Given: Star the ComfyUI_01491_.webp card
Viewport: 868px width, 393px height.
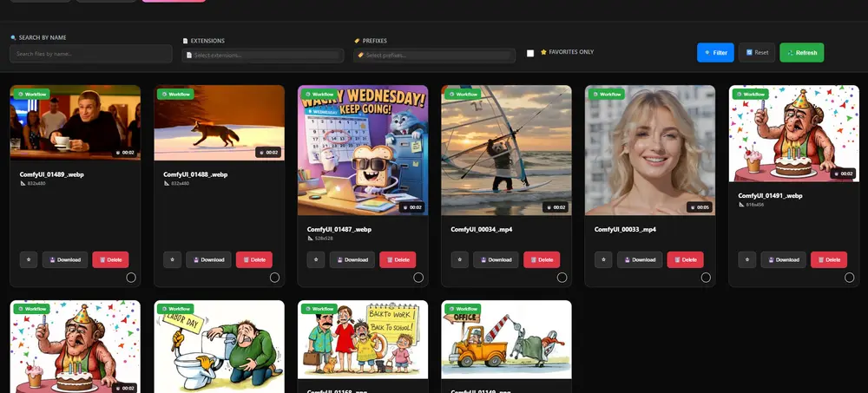Looking at the screenshot, I should coord(747,259).
